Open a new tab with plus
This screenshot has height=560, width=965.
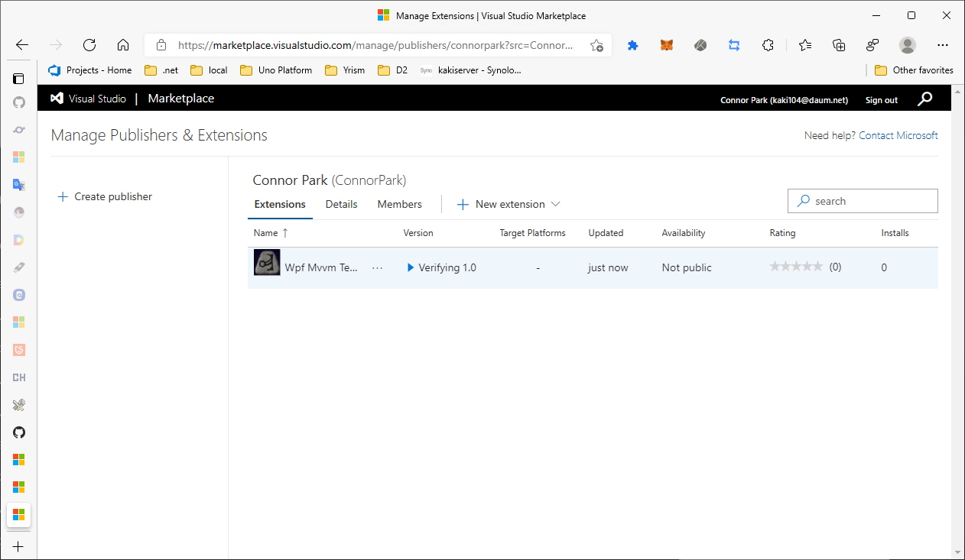pyautogui.click(x=19, y=546)
